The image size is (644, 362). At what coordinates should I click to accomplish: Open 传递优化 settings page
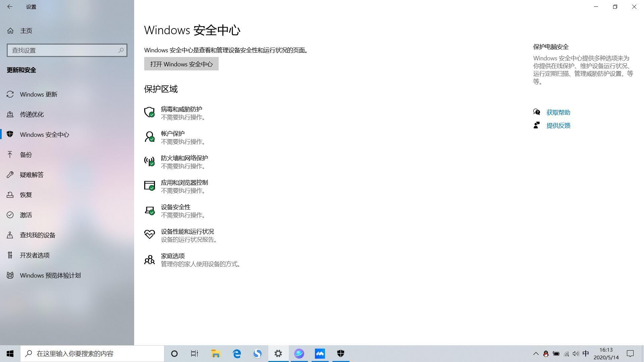click(x=32, y=115)
